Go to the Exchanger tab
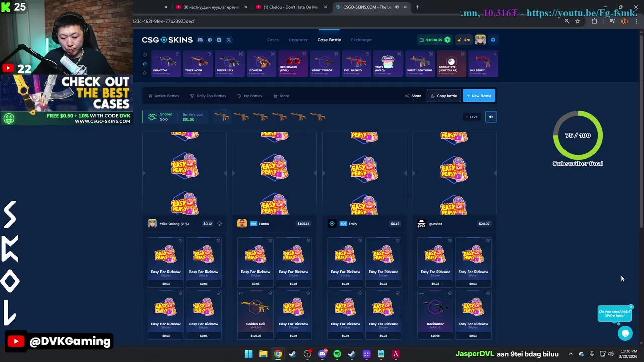 point(361,40)
